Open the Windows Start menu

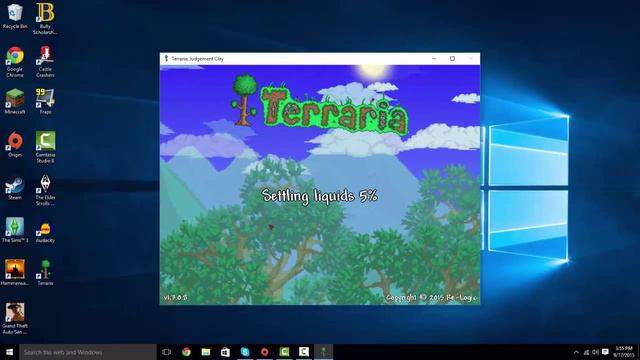pos(9,352)
